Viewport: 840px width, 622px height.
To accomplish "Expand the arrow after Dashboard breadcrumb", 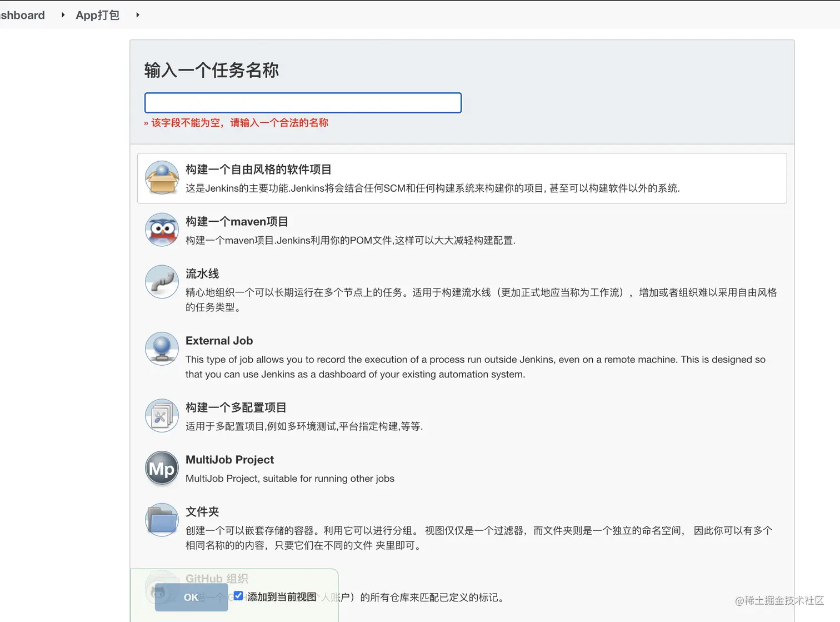I will 63,15.
